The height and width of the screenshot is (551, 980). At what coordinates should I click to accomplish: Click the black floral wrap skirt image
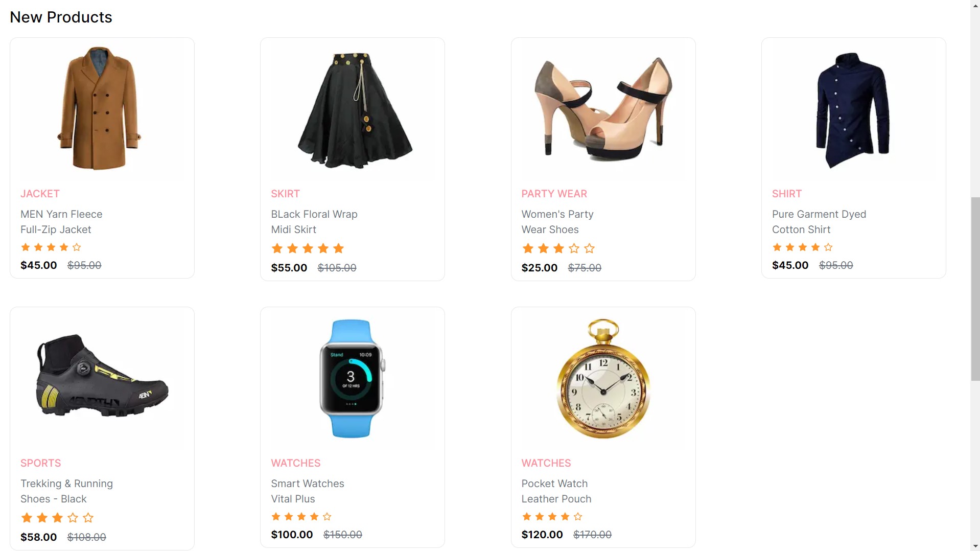point(353,109)
